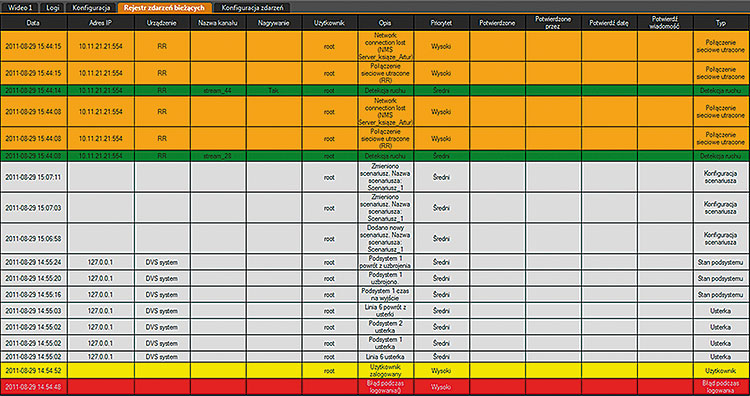Select the Linia 6 usterka event row
This screenshot has height=396, width=750.
coord(375,357)
